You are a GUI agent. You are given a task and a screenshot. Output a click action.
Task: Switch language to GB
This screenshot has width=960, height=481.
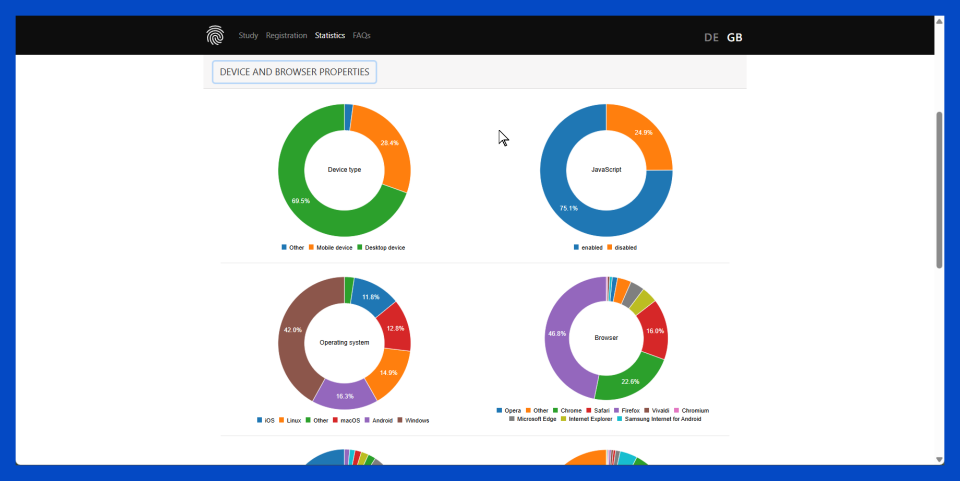tap(735, 37)
